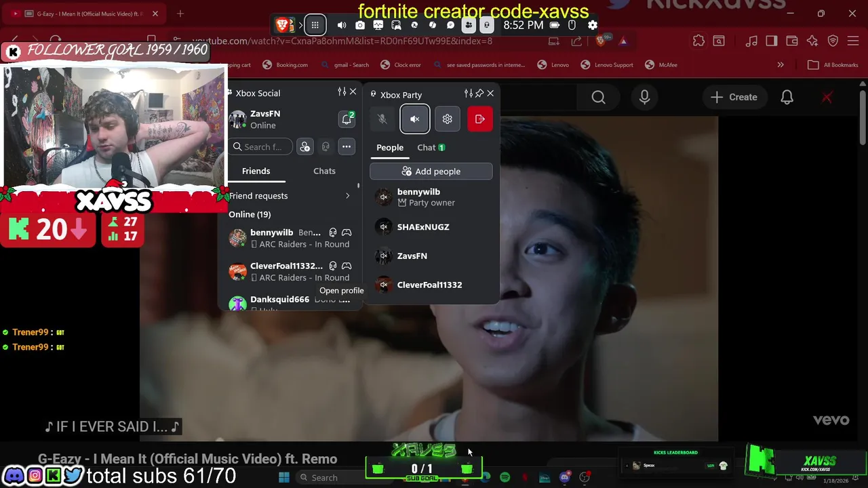Open browser main menu hamburger
The image size is (868, 488).
[x=854, y=41]
